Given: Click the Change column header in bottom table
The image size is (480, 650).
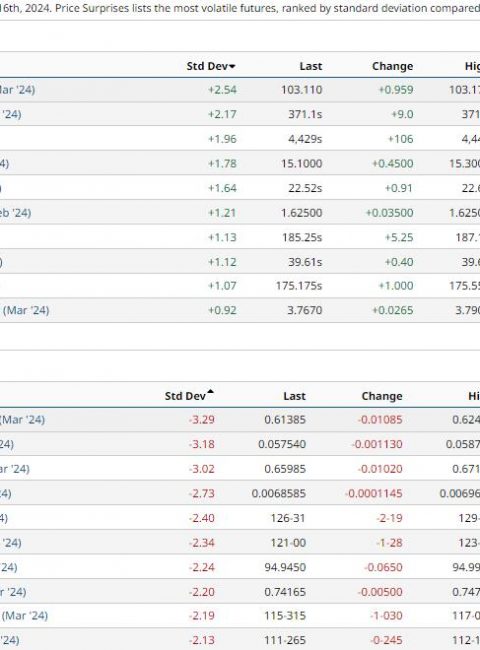Looking at the screenshot, I should pos(382,396).
